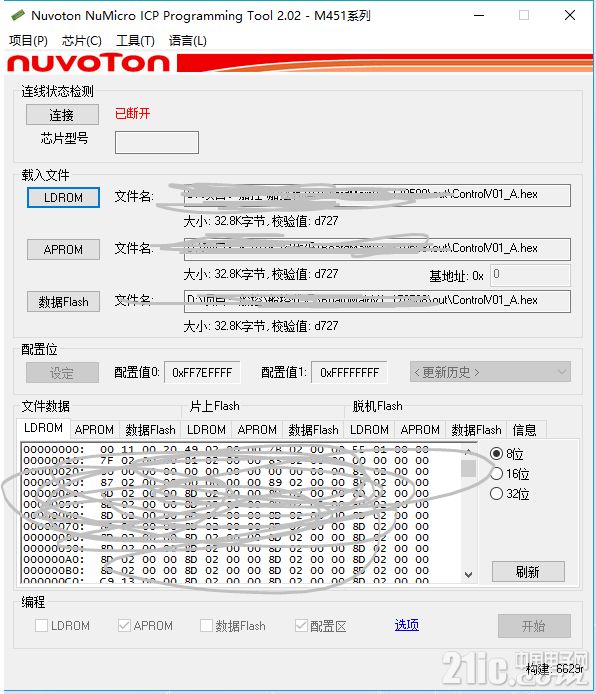The width and height of the screenshot is (596, 694).
Task: Close the ICP Programming Tool window
Action: point(570,15)
